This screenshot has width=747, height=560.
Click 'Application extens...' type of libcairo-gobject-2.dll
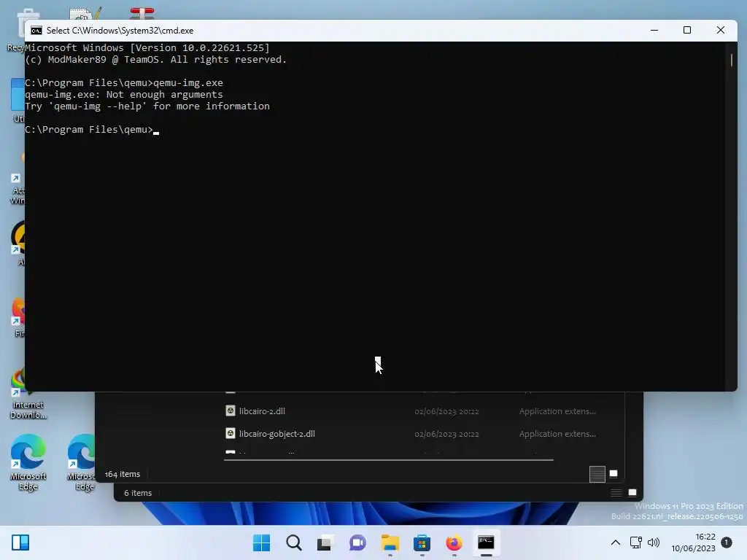pyautogui.click(x=557, y=434)
